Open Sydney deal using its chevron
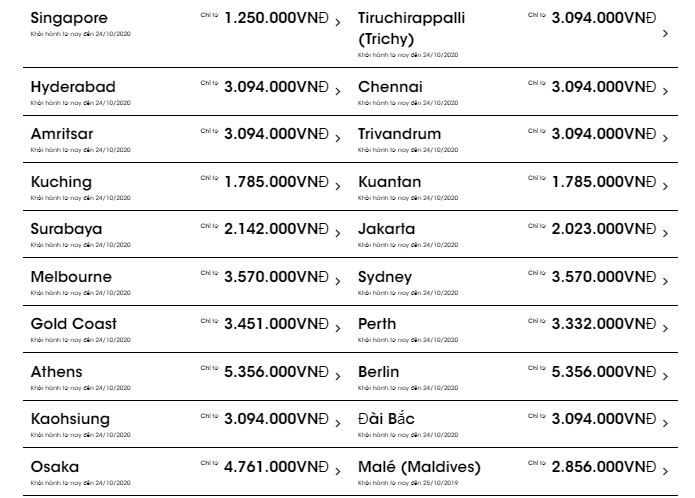This screenshot has height=498, width=695. (665, 281)
